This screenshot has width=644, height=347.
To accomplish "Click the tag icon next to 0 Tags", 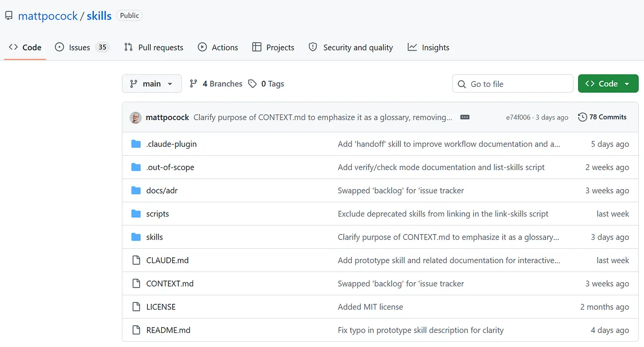I will coord(252,84).
